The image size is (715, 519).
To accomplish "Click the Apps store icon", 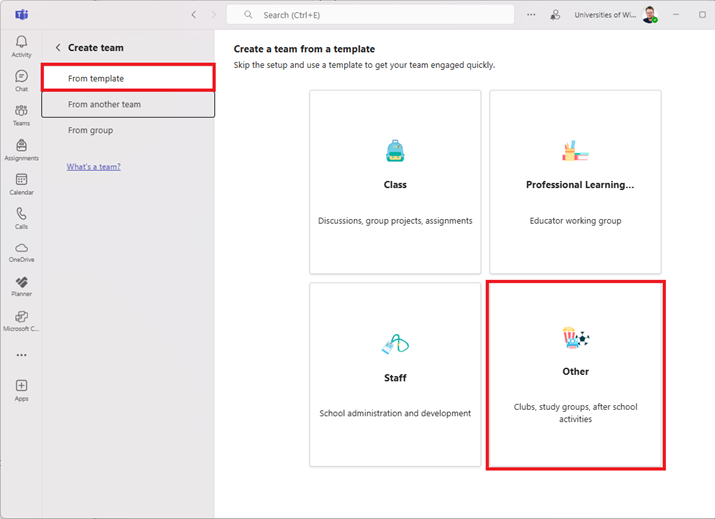I will [x=21, y=389].
